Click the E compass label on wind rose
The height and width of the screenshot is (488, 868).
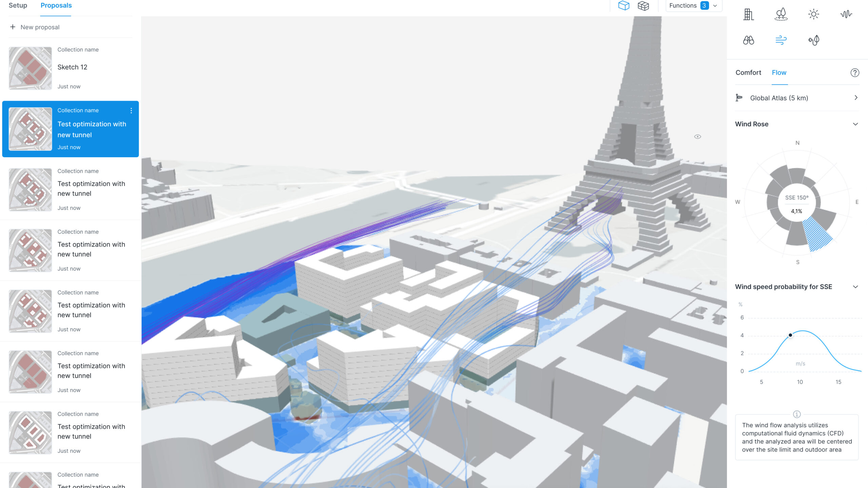(x=857, y=202)
